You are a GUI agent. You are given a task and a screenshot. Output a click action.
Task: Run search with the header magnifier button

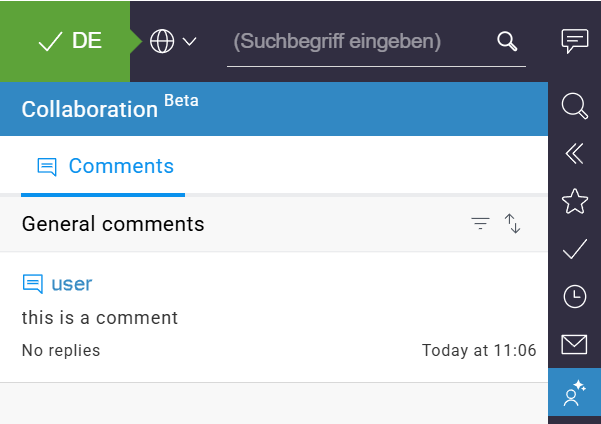pos(507,41)
